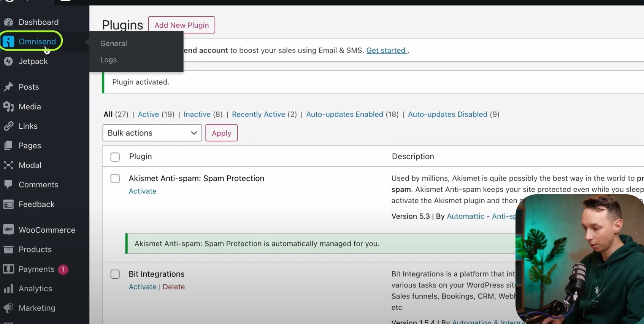Click the Apply bulk action button

pos(222,133)
